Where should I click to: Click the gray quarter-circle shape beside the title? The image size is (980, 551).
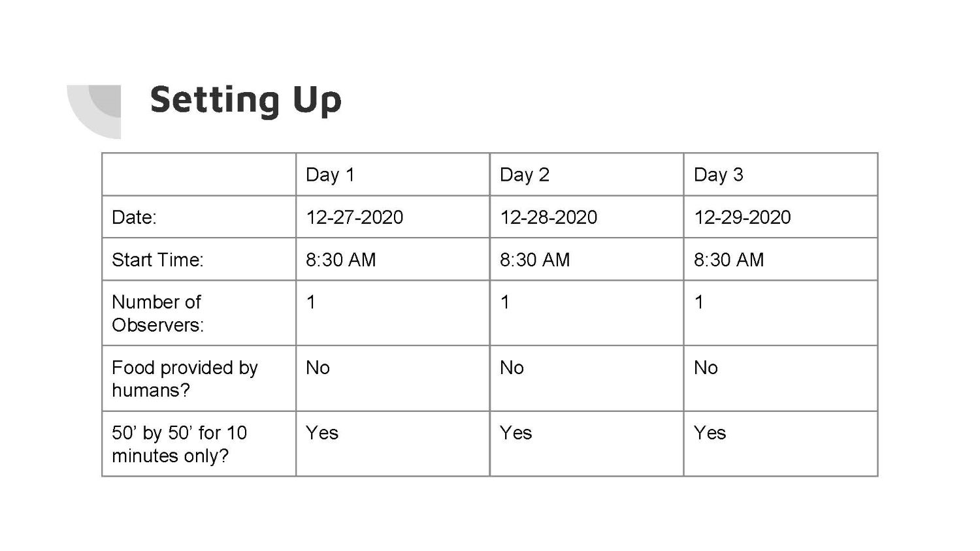click(x=98, y=108)
